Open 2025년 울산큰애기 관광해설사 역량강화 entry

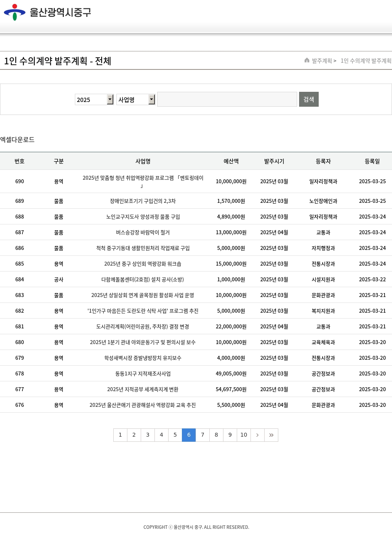coord(143,405)
